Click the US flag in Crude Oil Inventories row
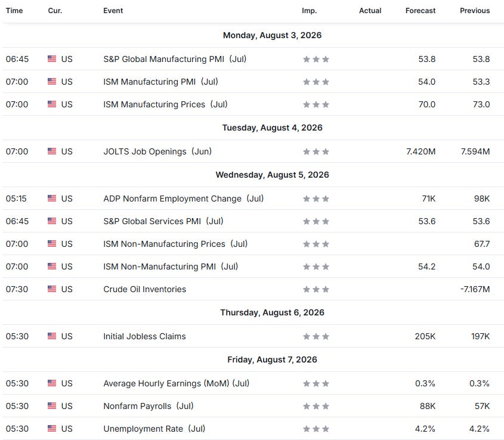Screen dimensions: 504x440 (x=52, y=289)
